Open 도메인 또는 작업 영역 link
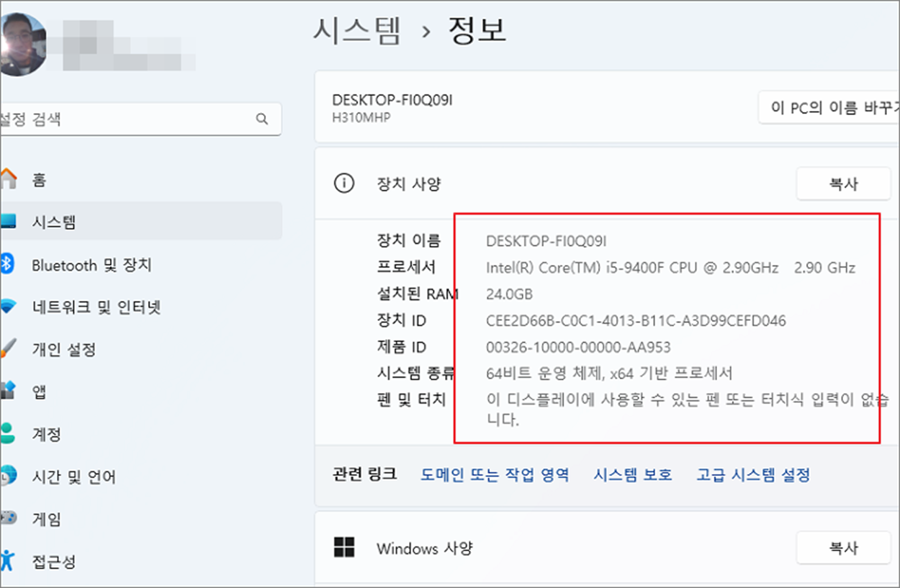900x588 pixels. pyautogui.click(x=495, y=474)
